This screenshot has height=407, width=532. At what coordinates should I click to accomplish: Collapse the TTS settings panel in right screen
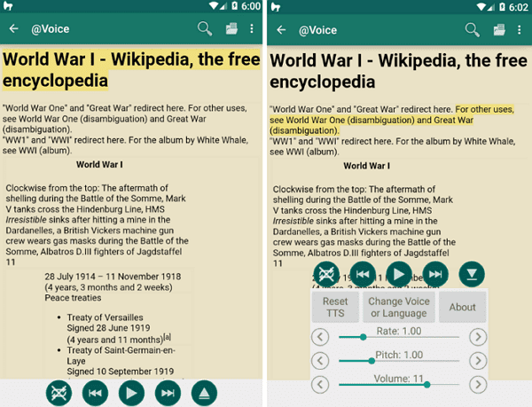coord(472,274)
